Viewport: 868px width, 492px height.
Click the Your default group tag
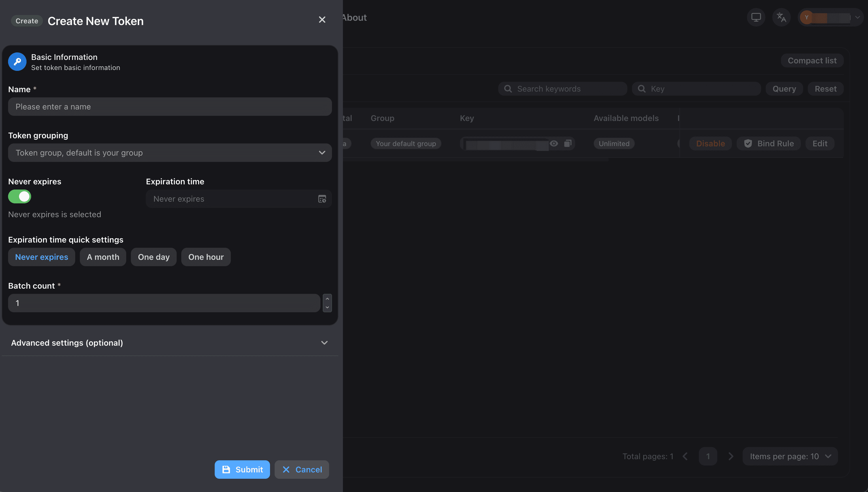coord(405,144)
